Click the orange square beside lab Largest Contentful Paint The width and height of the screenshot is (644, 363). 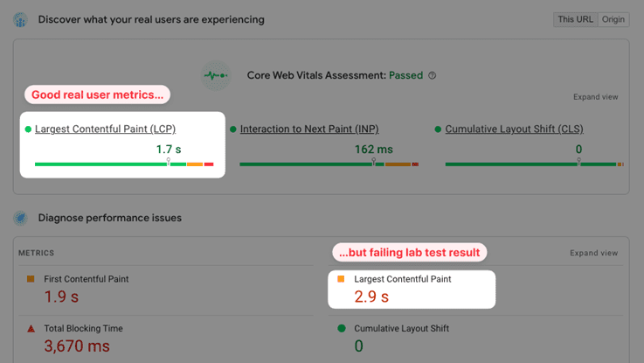click(x=341, y=279)
